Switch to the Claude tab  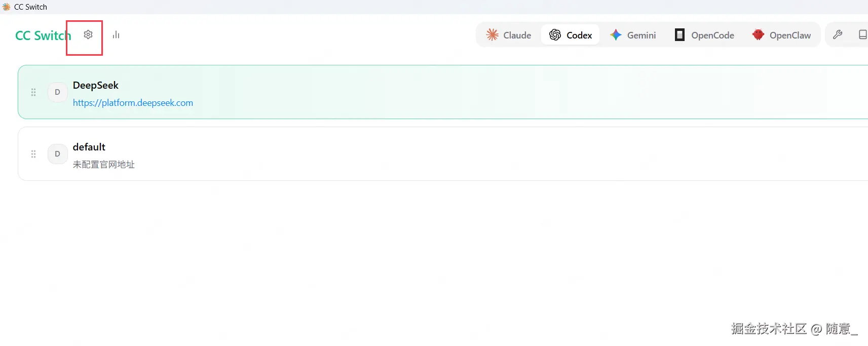click(509, 35)
